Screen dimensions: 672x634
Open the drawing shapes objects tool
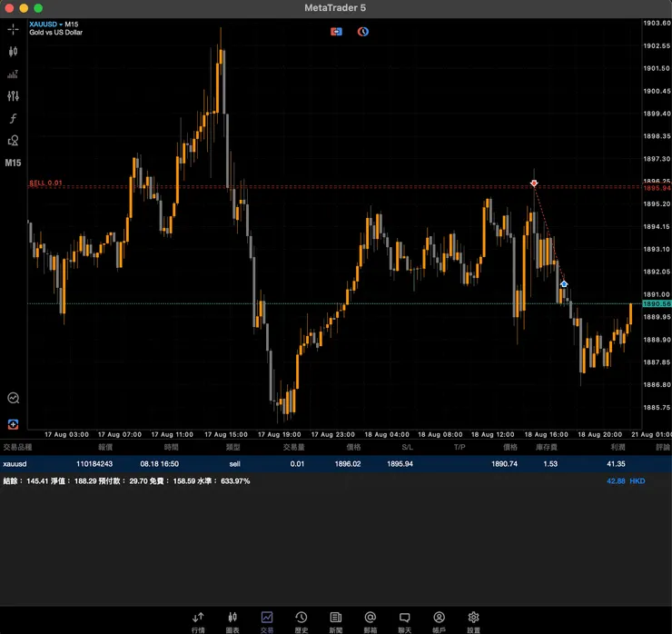[x=13, y=141]
